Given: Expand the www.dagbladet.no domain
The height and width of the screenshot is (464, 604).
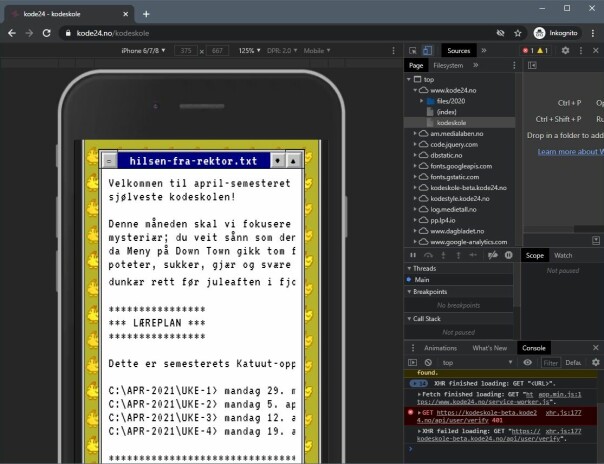Looking at the screenshot, I should 415,231.
